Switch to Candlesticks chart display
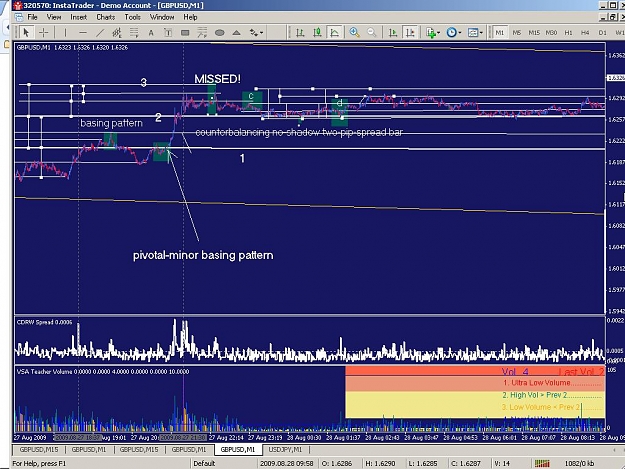The width and height of the screenshot is (625, 469). tap(317, 33)
